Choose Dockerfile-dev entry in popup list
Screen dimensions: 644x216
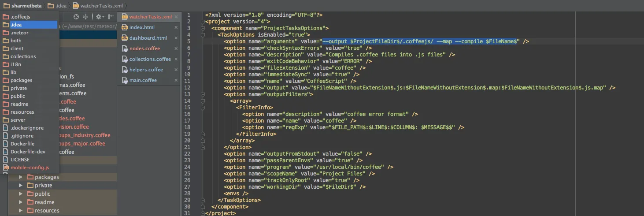[30, 152]
